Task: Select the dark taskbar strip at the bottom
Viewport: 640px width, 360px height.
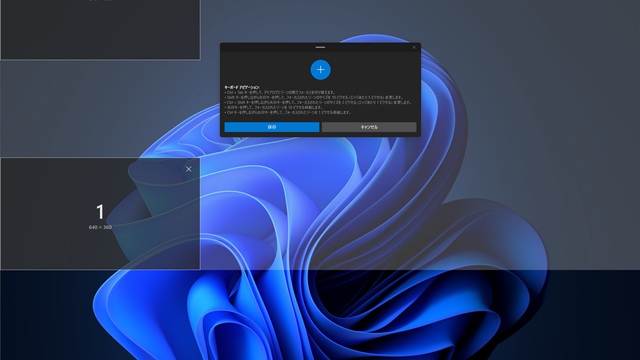Action: tap(320, 315)
